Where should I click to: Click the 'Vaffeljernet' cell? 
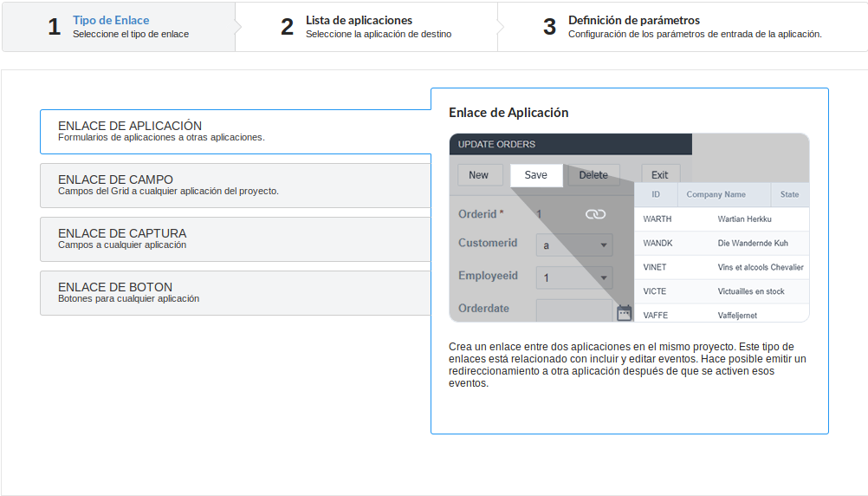tap(737, 316)
